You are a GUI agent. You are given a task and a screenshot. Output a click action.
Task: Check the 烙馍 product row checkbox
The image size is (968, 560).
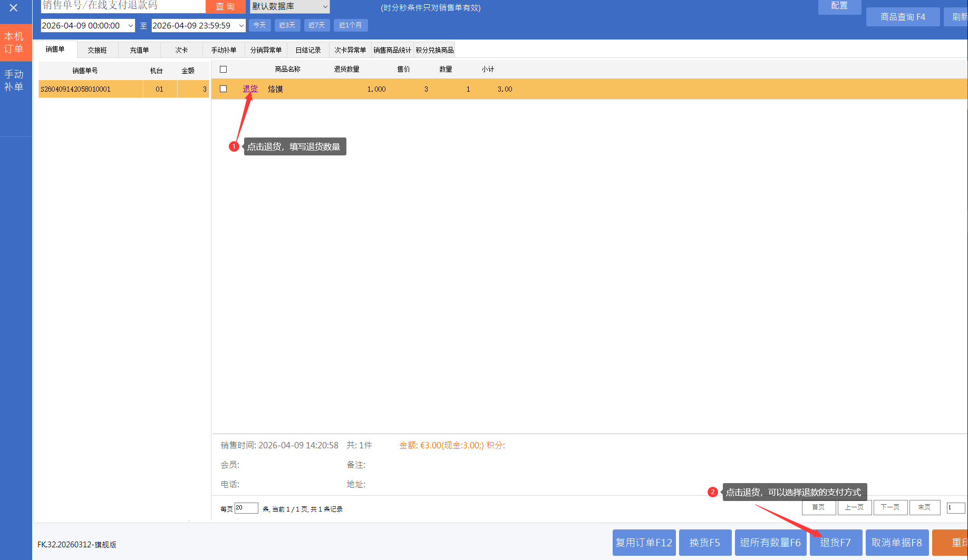click(223, 89)
